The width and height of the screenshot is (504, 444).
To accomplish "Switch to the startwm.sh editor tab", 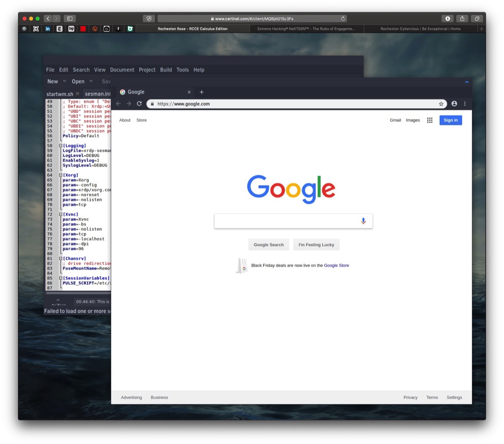I will coord(60,94).
